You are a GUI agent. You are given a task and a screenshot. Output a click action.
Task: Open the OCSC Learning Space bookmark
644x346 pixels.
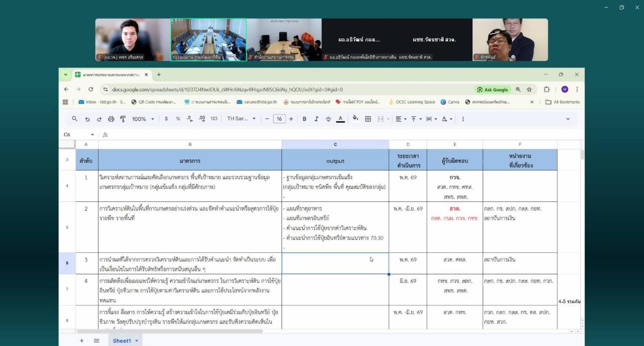point(412,102)
